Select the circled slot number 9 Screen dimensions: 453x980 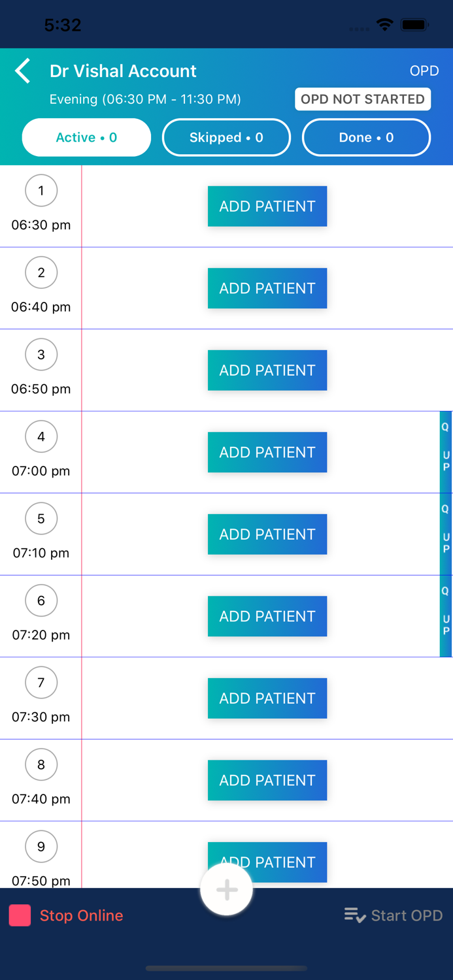click(41, 846)
